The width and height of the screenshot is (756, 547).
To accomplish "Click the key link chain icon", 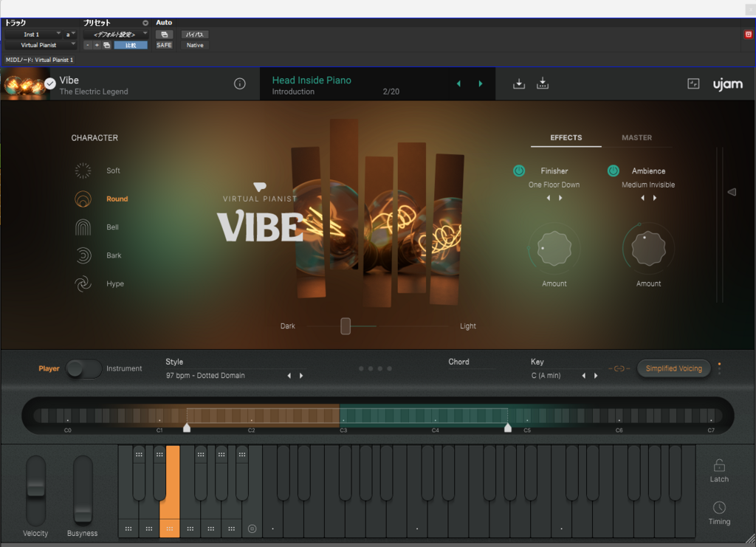I will pos(619,368).
